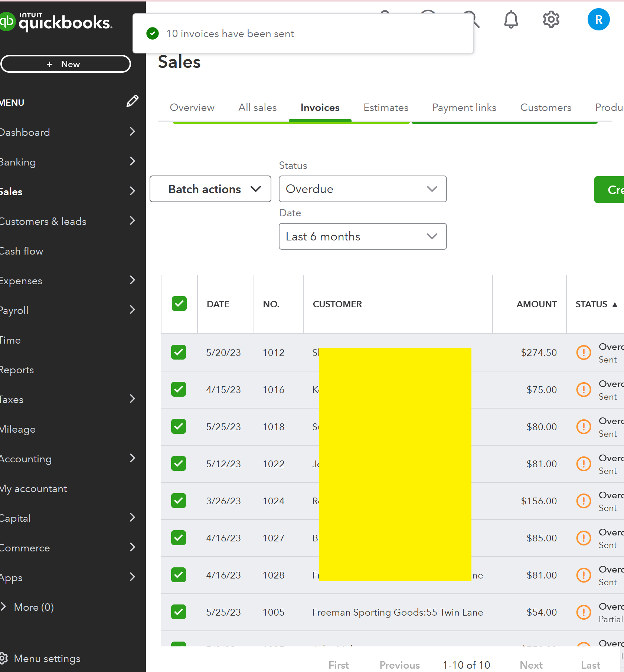Click the green success checkmark in notification

[153, 33]
